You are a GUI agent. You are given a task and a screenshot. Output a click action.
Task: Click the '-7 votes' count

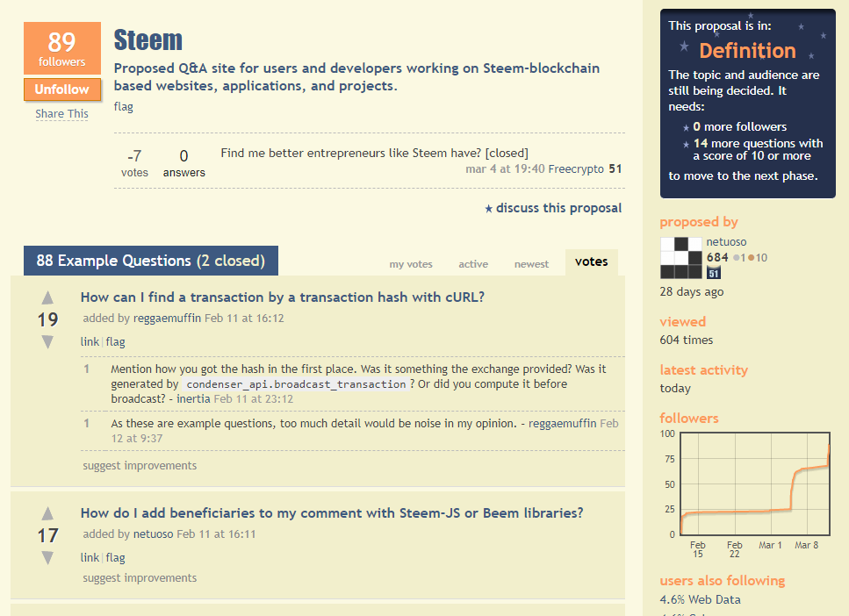click(134, 163)
